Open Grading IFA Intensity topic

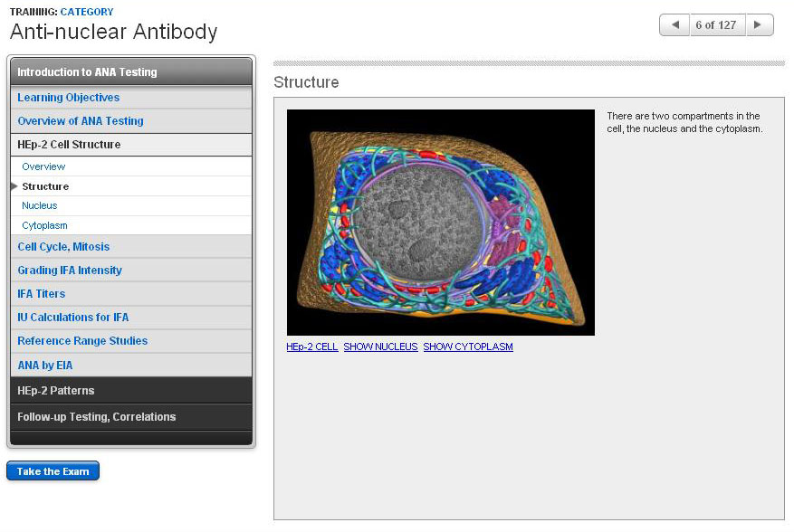(x=70, y=271)
